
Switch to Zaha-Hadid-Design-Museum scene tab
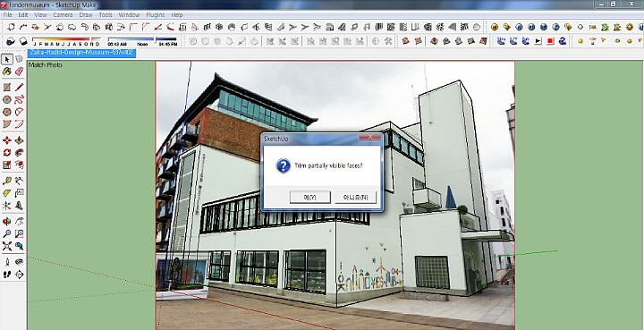[81, 53]
